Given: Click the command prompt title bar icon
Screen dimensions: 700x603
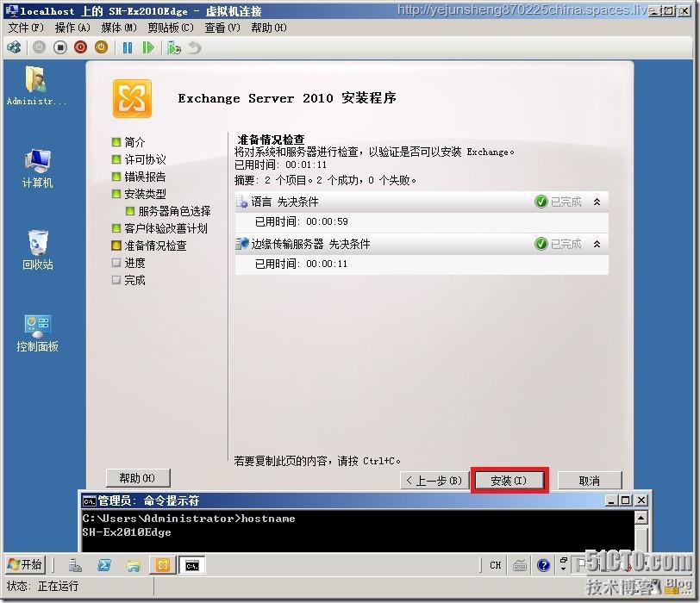Looking at the screenshot, I should pos(89,501).
